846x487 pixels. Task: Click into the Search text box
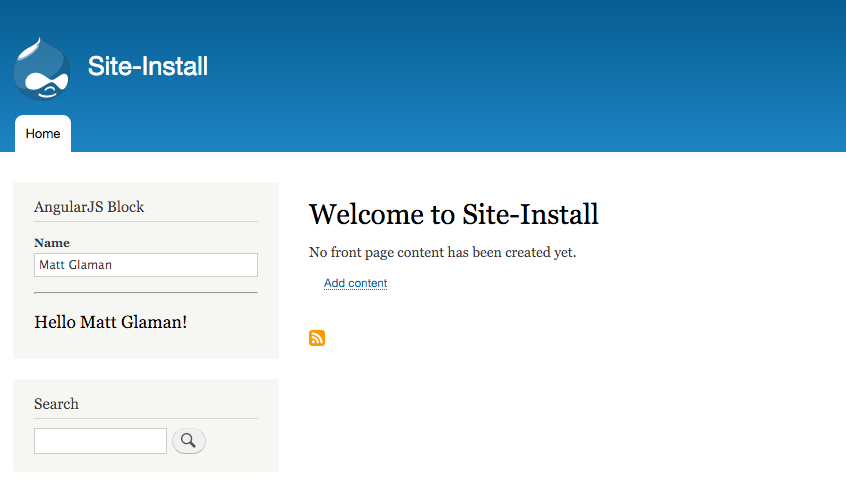(x=100, y=441)
